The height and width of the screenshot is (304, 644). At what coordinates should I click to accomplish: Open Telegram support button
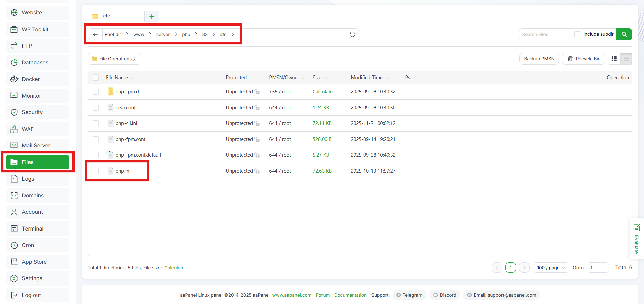coord(409,295)
